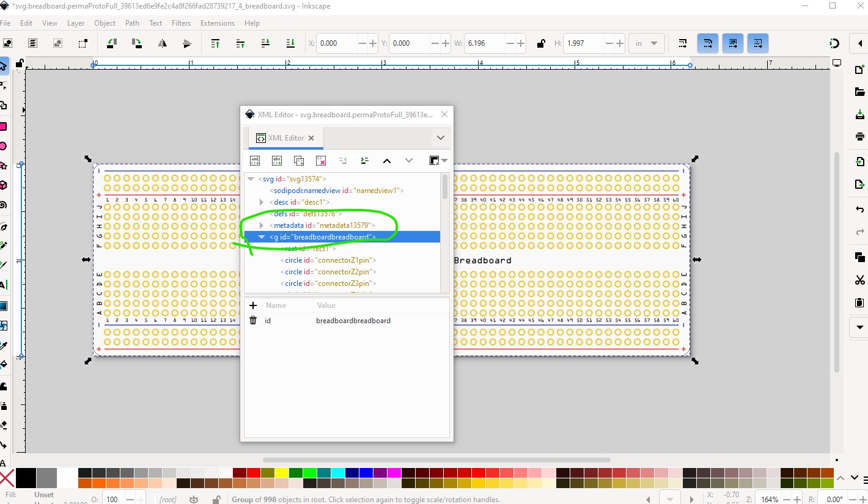This screenshot has height=504, width=868.
Task: Select the black color swatch
Action: click(x=26, y=478)
